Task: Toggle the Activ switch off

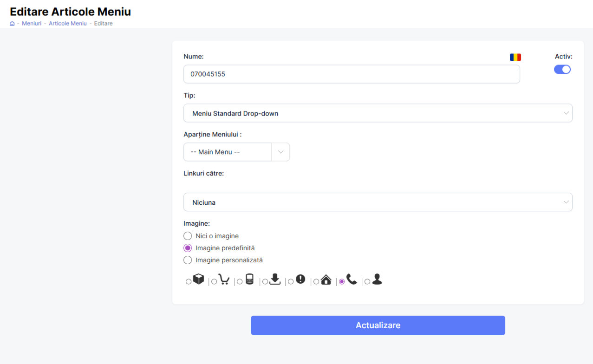Action: point(562,70)
